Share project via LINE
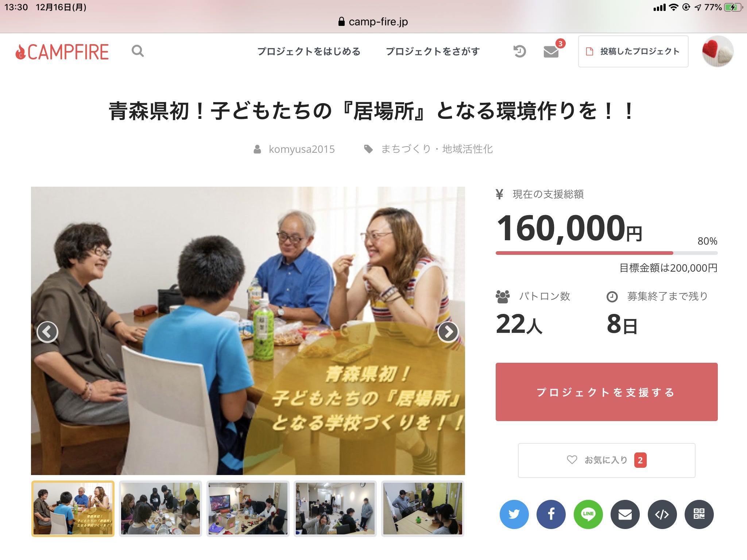 coord(588,514)
